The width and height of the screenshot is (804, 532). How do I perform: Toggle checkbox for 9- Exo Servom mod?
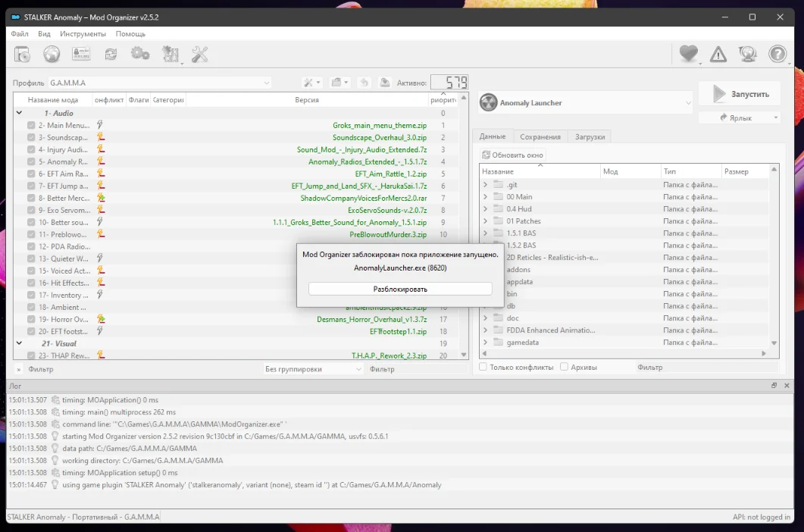tap(31, 210)
